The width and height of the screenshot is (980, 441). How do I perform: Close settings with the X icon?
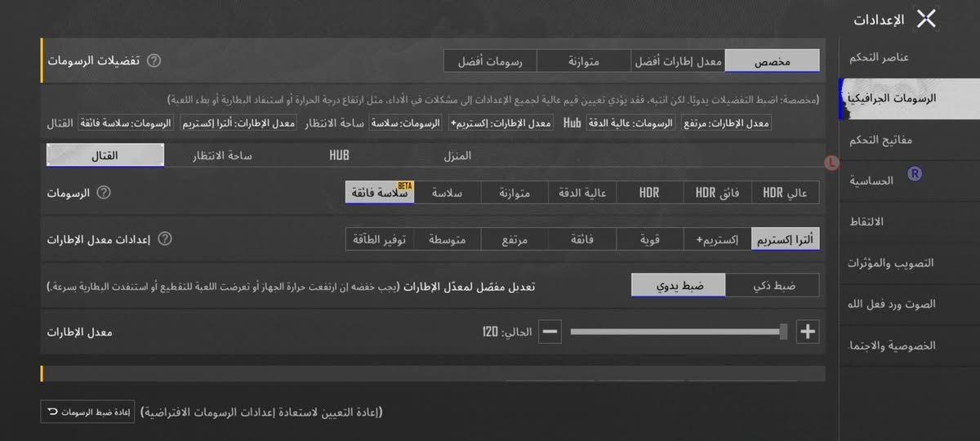coord(926,19)
